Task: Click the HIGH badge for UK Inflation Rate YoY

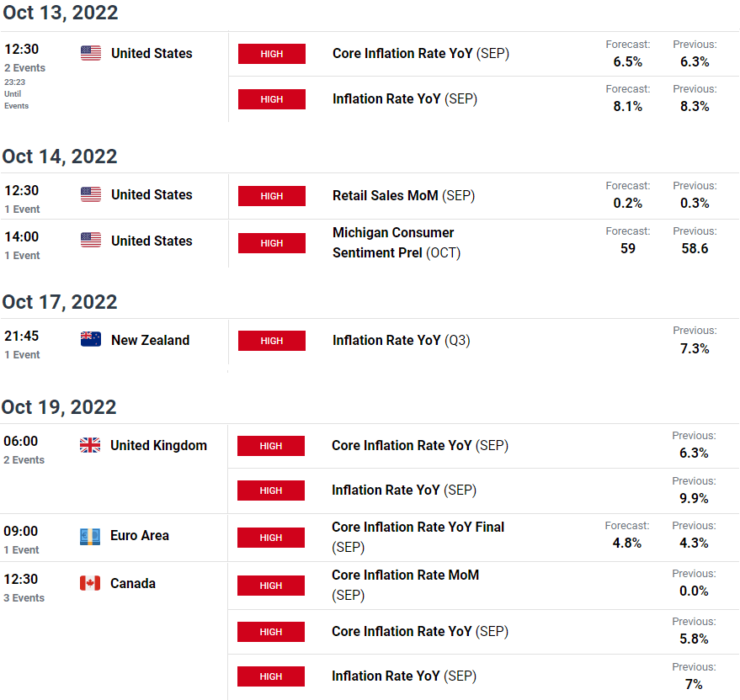Action: (x=271, y=491)
